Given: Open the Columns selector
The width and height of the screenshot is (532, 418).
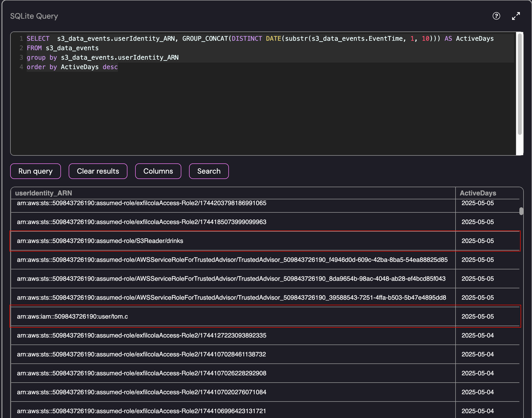Looking at the screenshot, I should point(158,171).
